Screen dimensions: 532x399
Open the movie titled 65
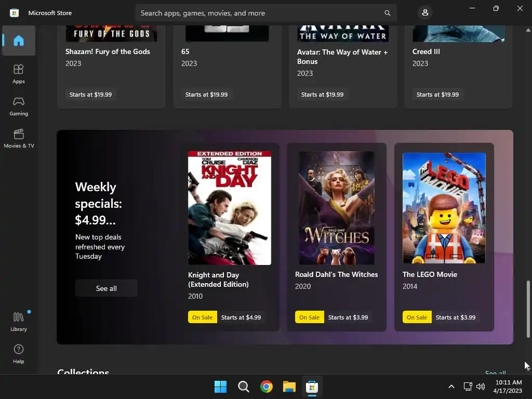point(185,51)
